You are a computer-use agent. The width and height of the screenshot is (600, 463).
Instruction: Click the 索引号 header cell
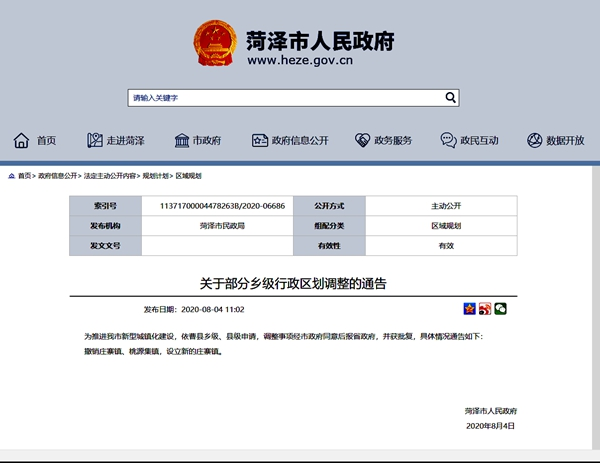(x=105, y=206)
